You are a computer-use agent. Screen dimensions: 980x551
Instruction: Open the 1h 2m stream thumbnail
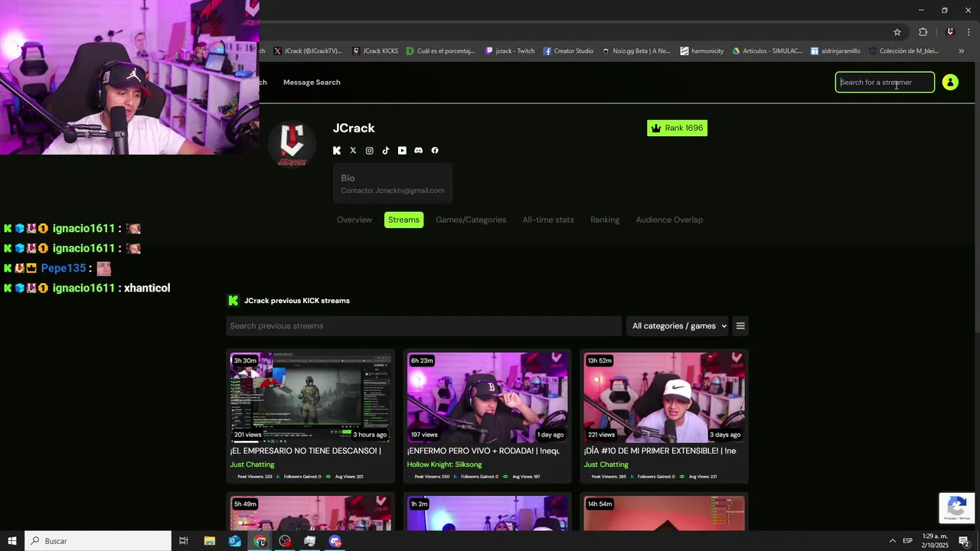point(487,513)
